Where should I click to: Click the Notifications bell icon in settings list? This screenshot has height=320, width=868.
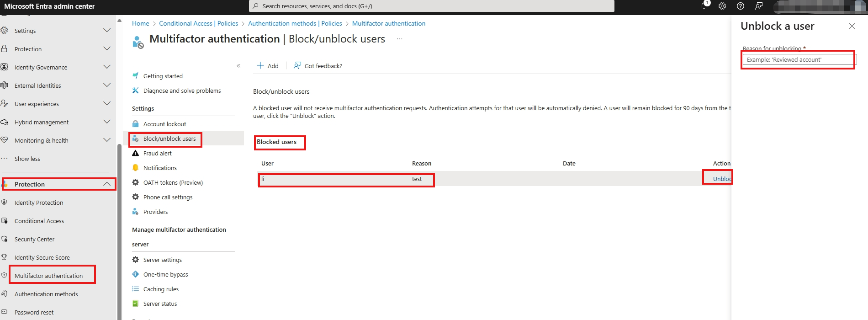click(135, 168)
